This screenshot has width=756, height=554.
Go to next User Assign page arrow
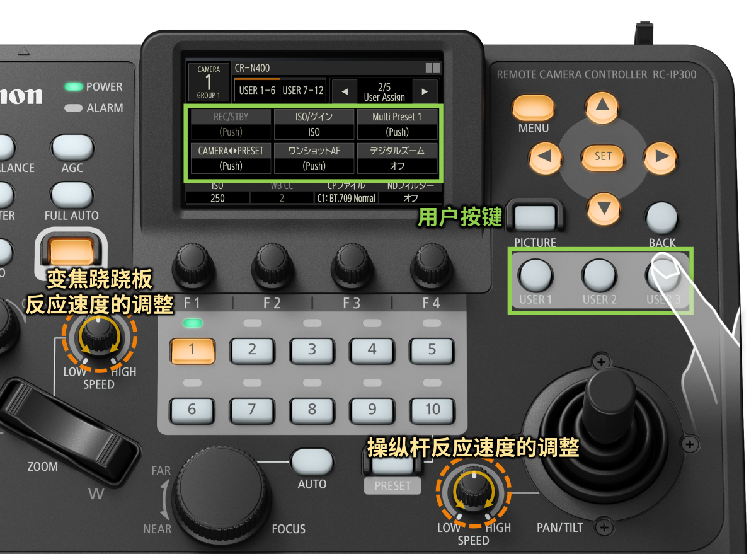click(424, 91)
